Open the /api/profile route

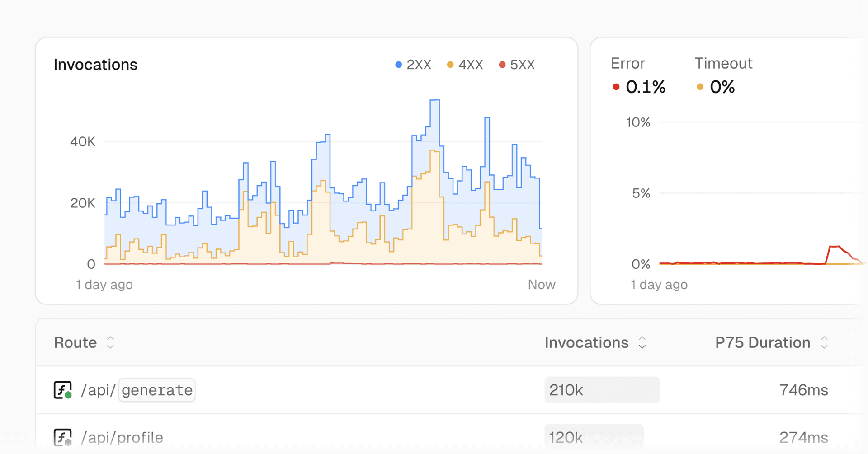coord(122,437)
